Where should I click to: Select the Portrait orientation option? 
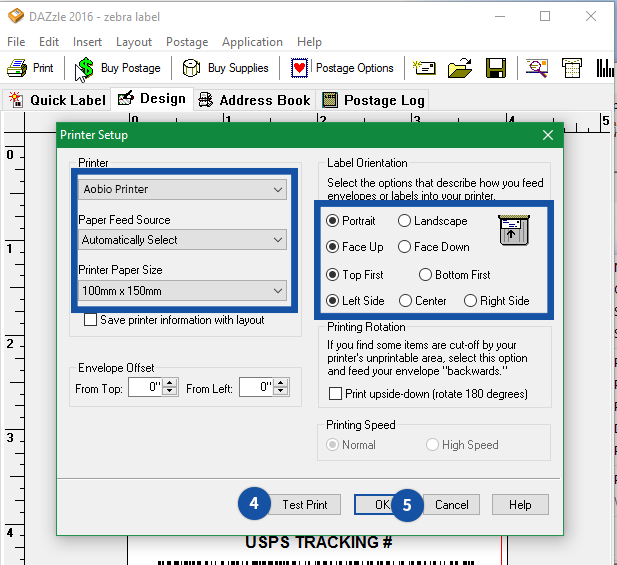tap(333, 221)
